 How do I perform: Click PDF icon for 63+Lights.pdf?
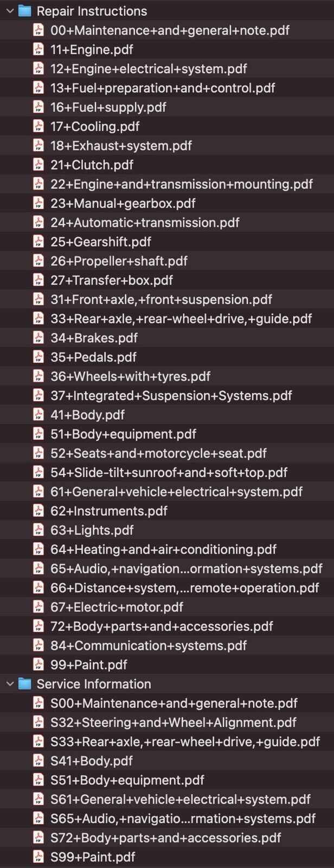click(38, 530)
